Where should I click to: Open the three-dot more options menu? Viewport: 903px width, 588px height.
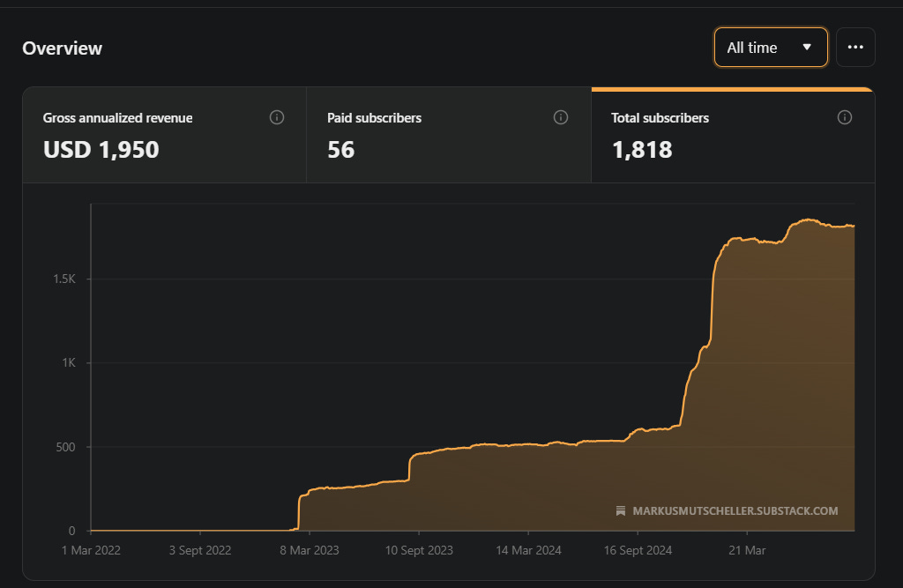pyautogui.click(x=855, y=48)
